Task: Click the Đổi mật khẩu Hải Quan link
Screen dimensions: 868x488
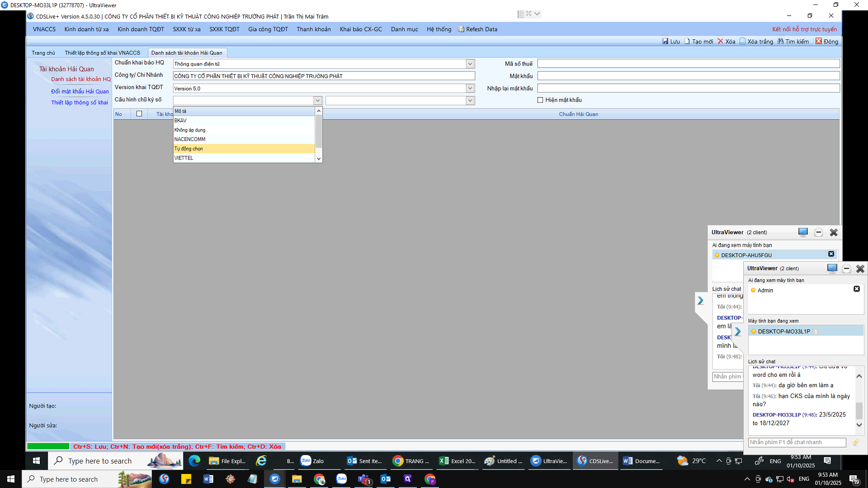Action: 80,91
